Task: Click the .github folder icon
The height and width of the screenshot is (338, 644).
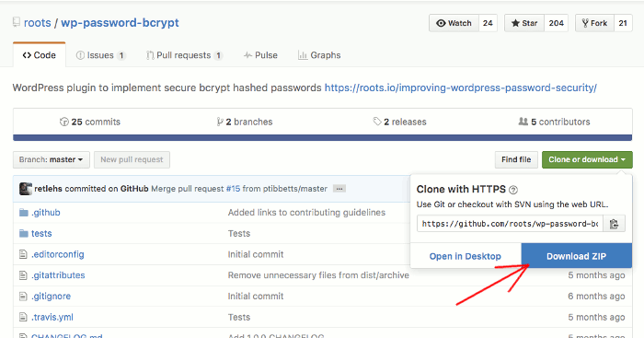Action: 23,212
